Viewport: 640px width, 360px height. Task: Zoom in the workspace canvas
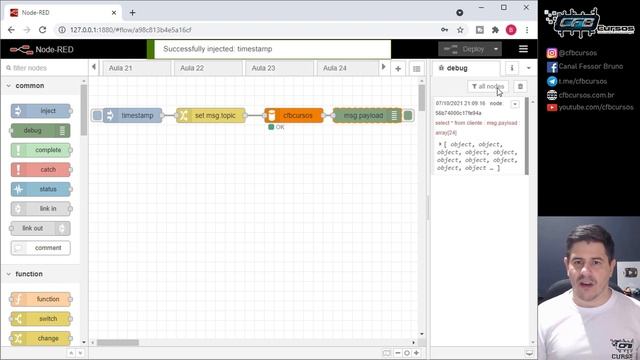[x=416, y=353]
